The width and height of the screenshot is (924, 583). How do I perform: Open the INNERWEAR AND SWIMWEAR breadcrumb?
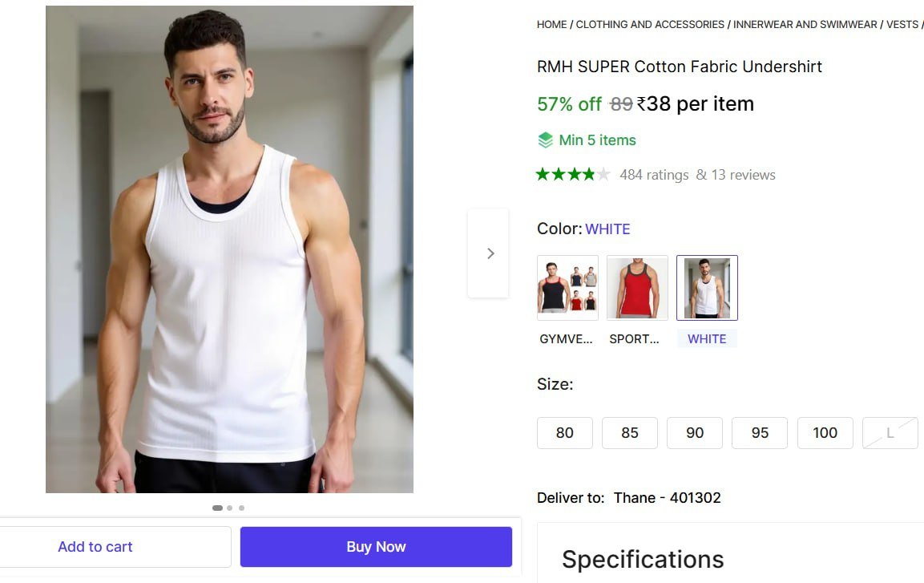[x=803, y=24]
